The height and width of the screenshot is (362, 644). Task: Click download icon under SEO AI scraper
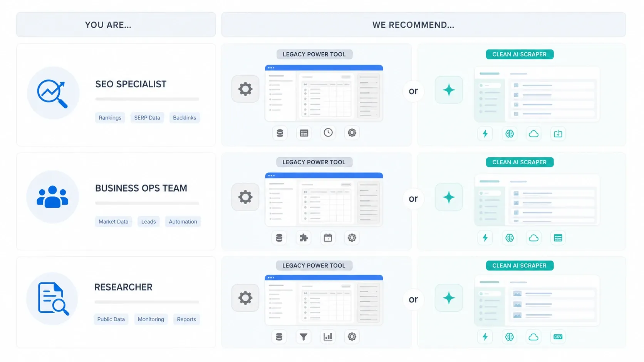coord(558,134)
